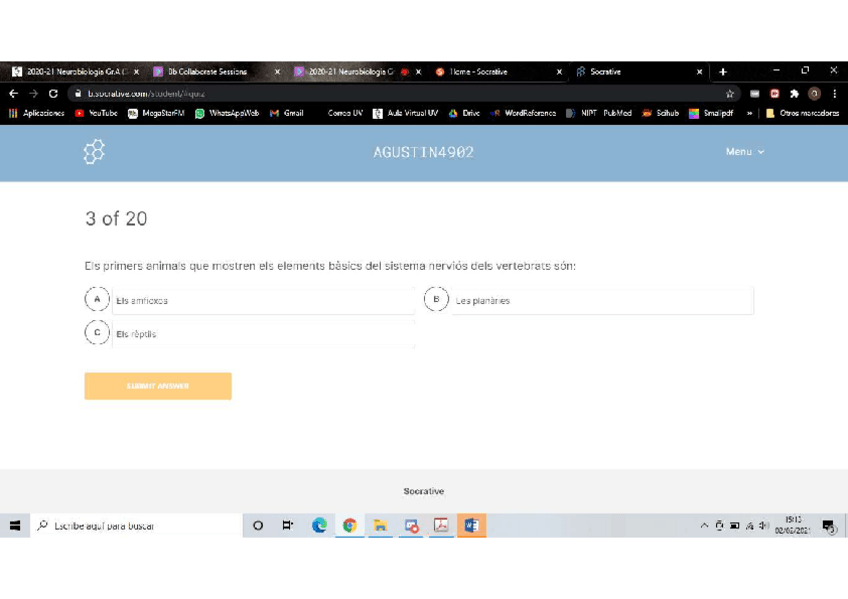Viewport: 848px width, 599px height.
Task: Open File Explorer from the taskbar
Action: coord(380,525)
